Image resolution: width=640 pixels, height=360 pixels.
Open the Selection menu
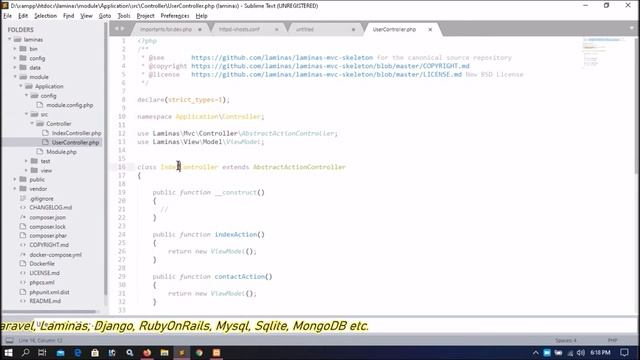45,16
